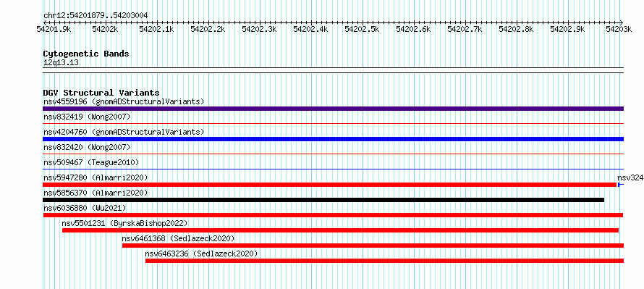Click the 54202k ruler tick label
Viewport: 644px width, 289px height.
coord(105,29)
